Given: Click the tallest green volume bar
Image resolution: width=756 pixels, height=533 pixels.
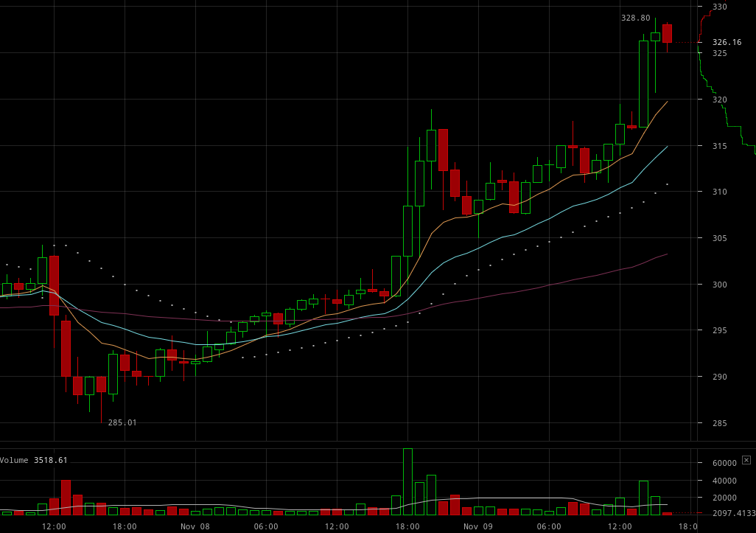Looking at the screenshot, I should pos(408,482).
